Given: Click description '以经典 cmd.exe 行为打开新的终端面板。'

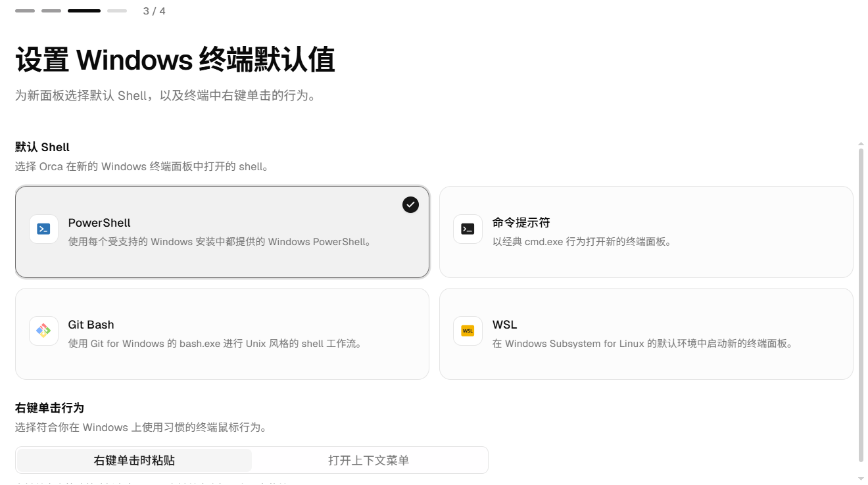Looking at the screenshot, I should tap(583, 242).
